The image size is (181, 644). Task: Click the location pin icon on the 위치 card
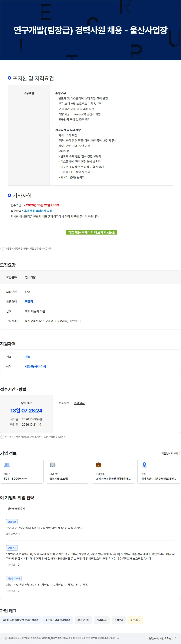144,465
